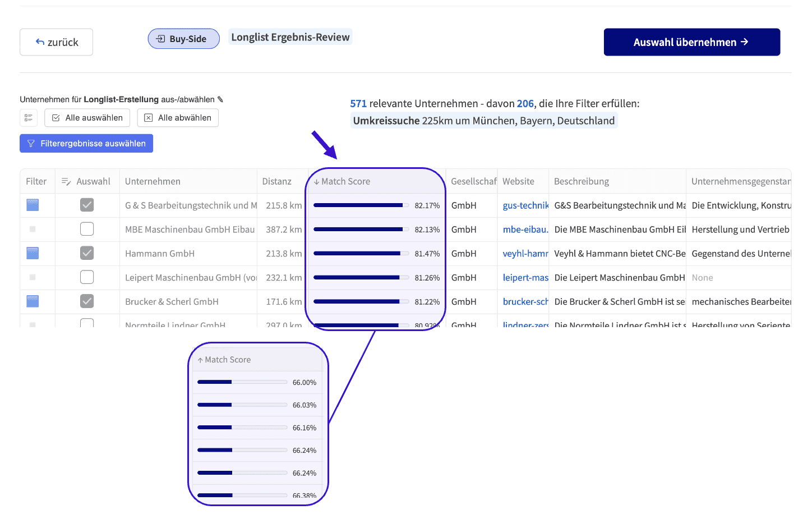The height and width of the screenshot is (523, 812).
Task: Open brucker-sch website link
Action: click(x=525, y=302)
